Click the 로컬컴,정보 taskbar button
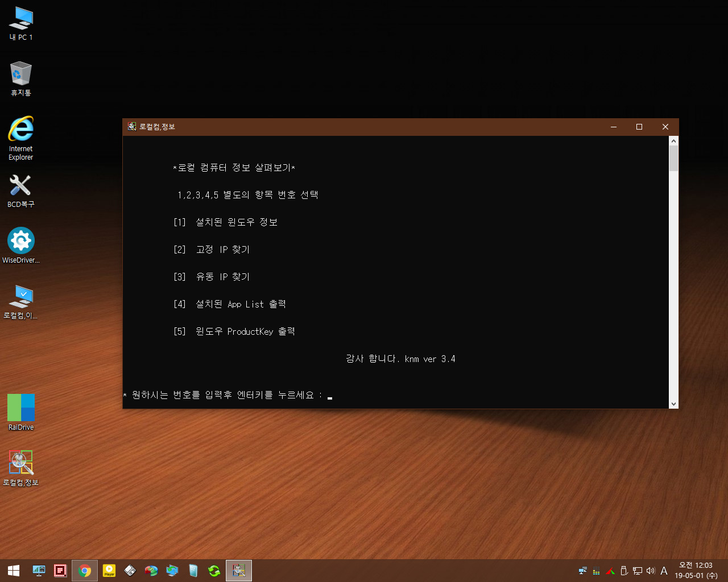 click(x=239, y=571)
